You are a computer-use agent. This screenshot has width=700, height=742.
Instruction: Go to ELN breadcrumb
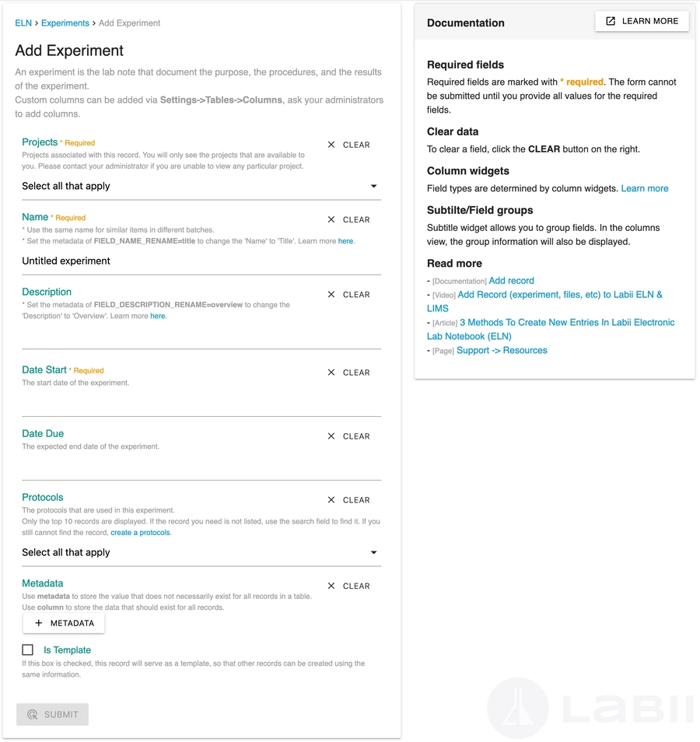pyautogui.click(x=23, y=23)
